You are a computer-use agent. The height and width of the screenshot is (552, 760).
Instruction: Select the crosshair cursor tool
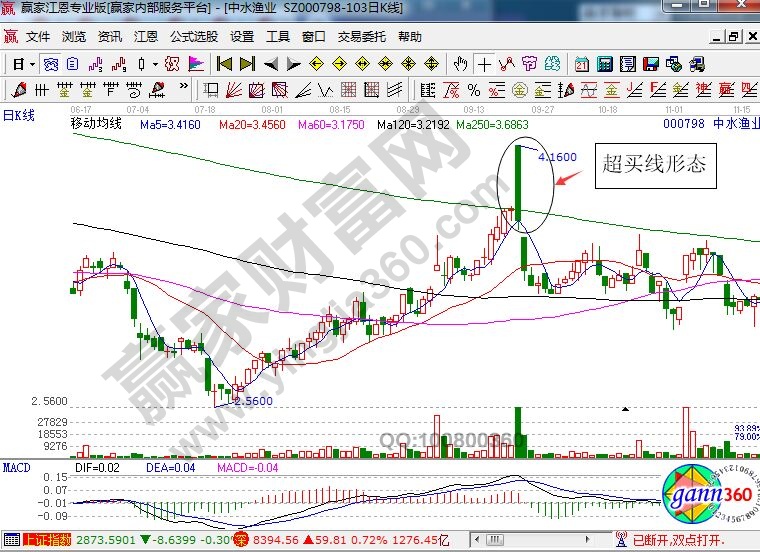click(x=485, y=64)
